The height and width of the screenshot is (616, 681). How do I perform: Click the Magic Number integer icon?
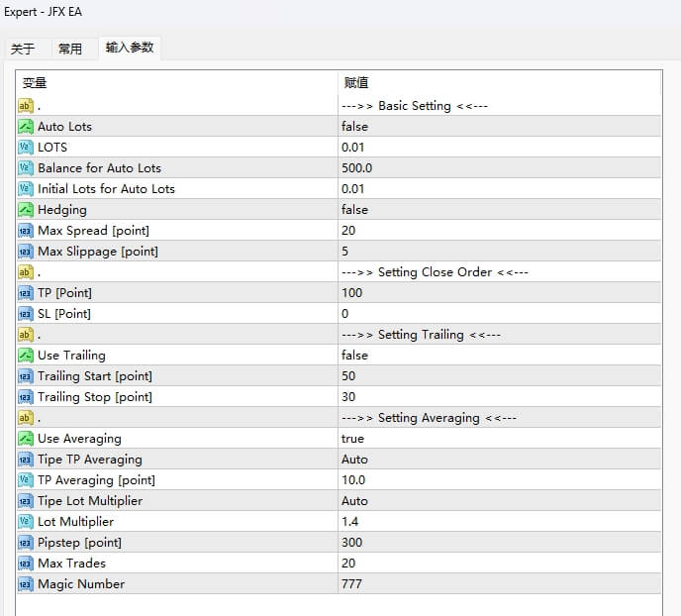click(x=26, y=584)
